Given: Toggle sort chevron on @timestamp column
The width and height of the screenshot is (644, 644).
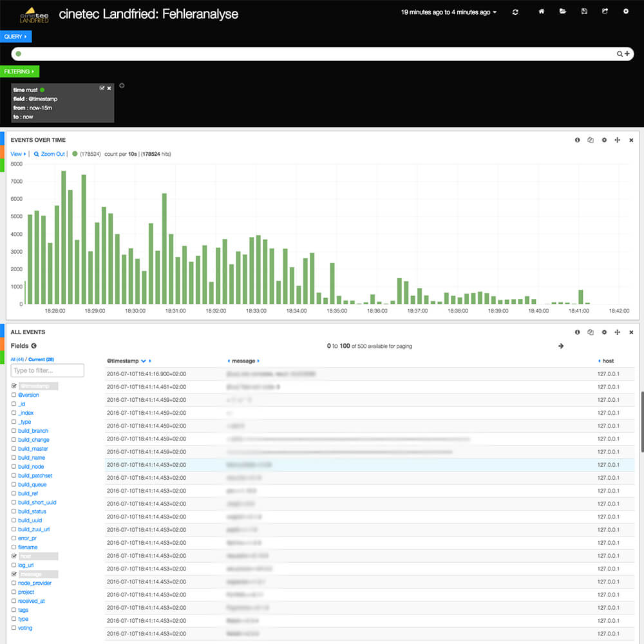Looking at the screenshot, I should 144,361.
